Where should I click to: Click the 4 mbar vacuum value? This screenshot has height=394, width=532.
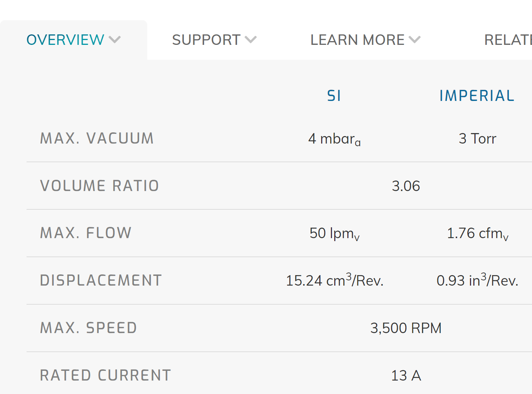tap(335, 139)
